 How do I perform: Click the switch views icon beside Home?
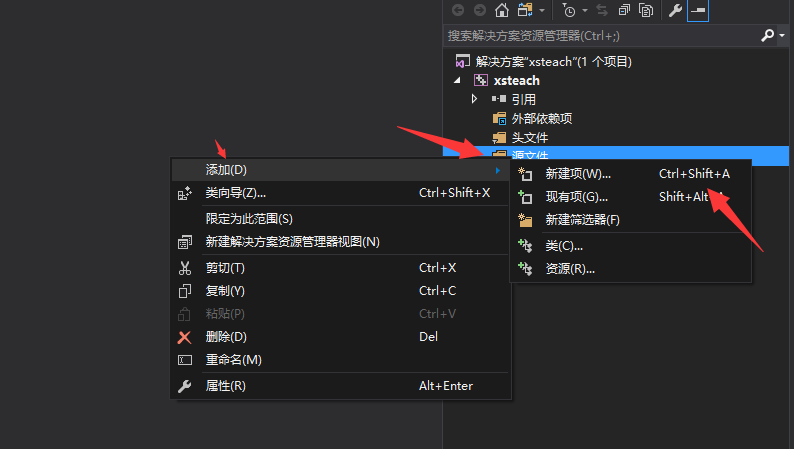click(525, 10)
